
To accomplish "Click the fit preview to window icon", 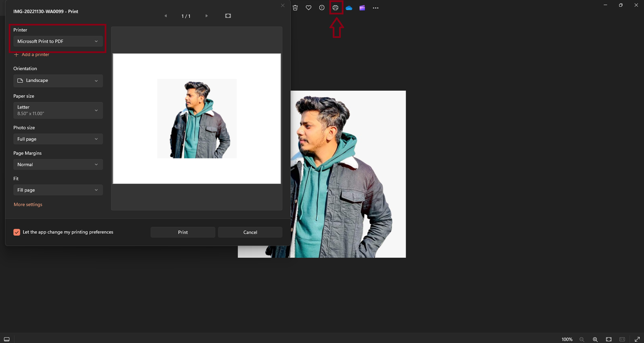I will click(x=228, y=16).
